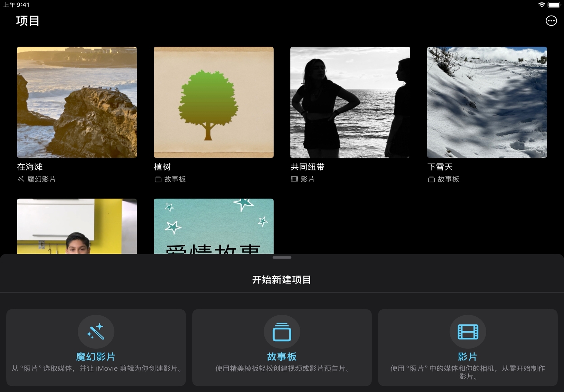
Task: Select the 魔幻影片 title label
Action: coord(96,356)
